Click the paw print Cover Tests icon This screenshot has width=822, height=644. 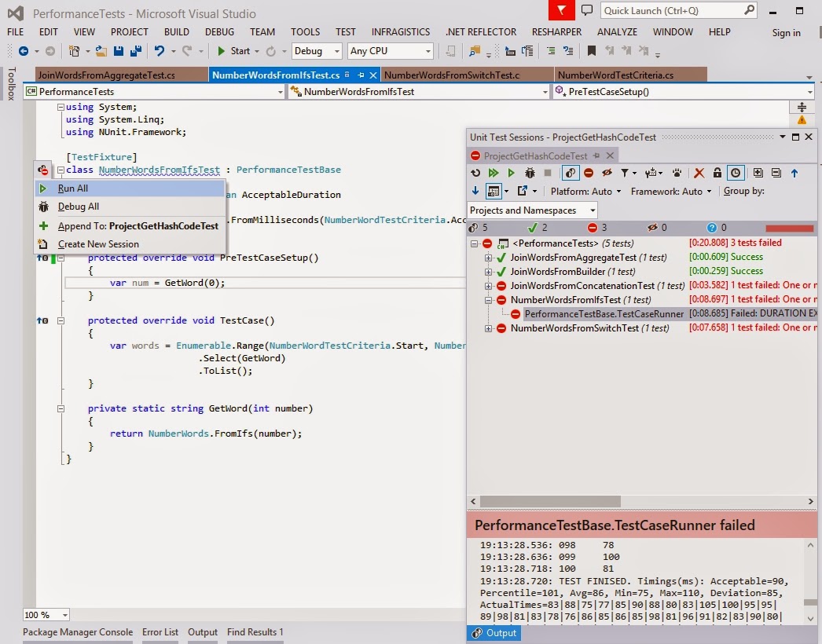pos(677,173)
